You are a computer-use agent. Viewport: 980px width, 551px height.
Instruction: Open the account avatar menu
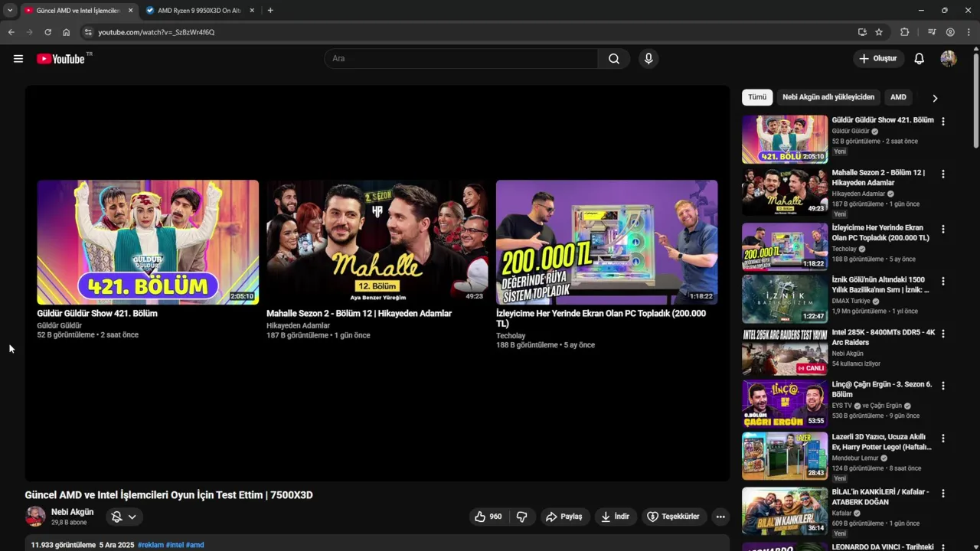949,59
